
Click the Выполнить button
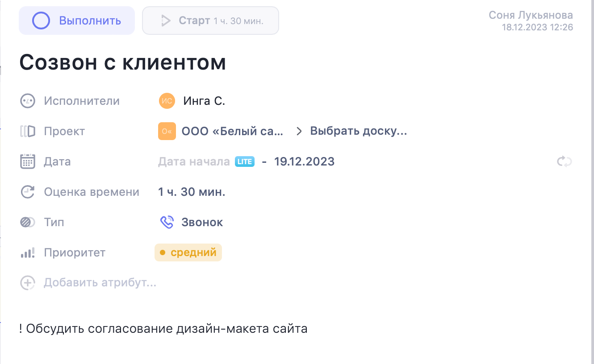tap(76, 20)
